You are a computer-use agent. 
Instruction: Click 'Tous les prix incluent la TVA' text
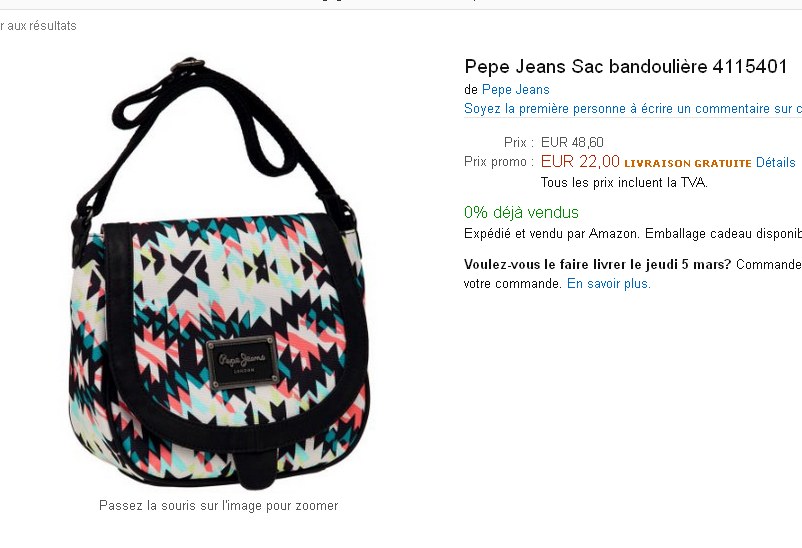pyautogui.click(x=624, y=183)
